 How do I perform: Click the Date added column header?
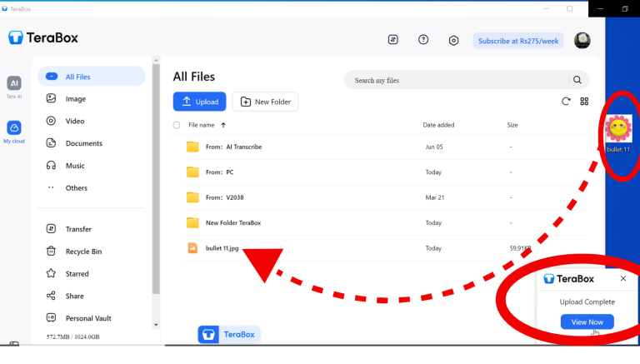pos(438,125)
